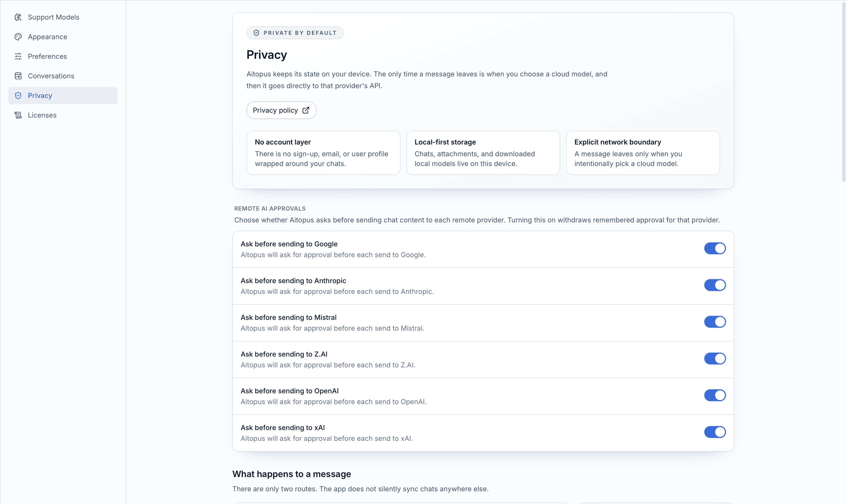847x504 pixels.
Task: Click the Local-first storage card
Action: point(483,153)
